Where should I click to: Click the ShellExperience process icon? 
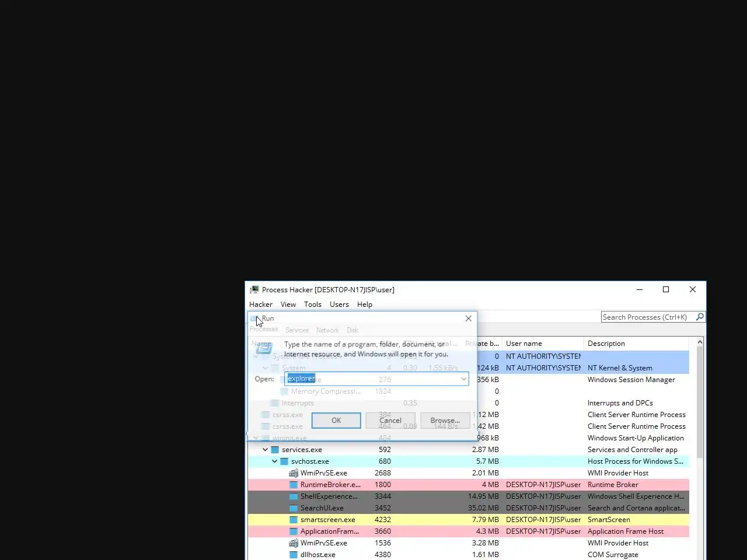click(x=294, y=496)
